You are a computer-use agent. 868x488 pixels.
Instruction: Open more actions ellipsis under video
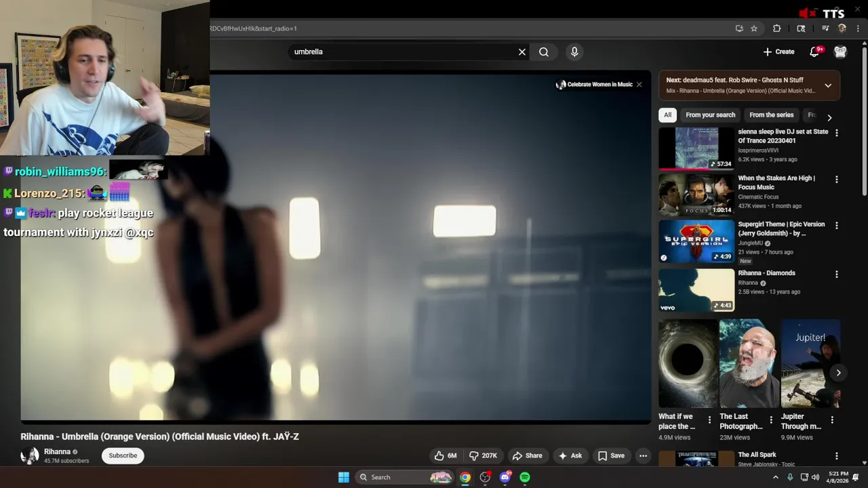pyautogui.click(x=643, y=455)
